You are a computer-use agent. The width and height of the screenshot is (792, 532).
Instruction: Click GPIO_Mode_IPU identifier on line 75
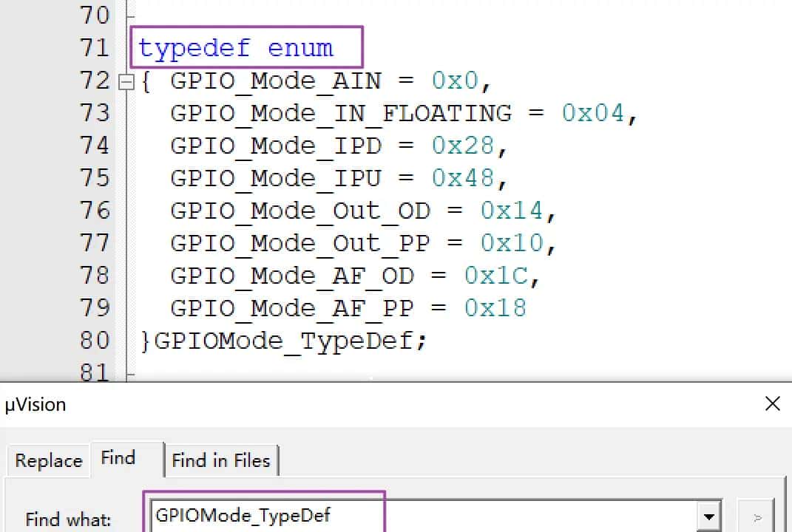click(x=275, y=179)
